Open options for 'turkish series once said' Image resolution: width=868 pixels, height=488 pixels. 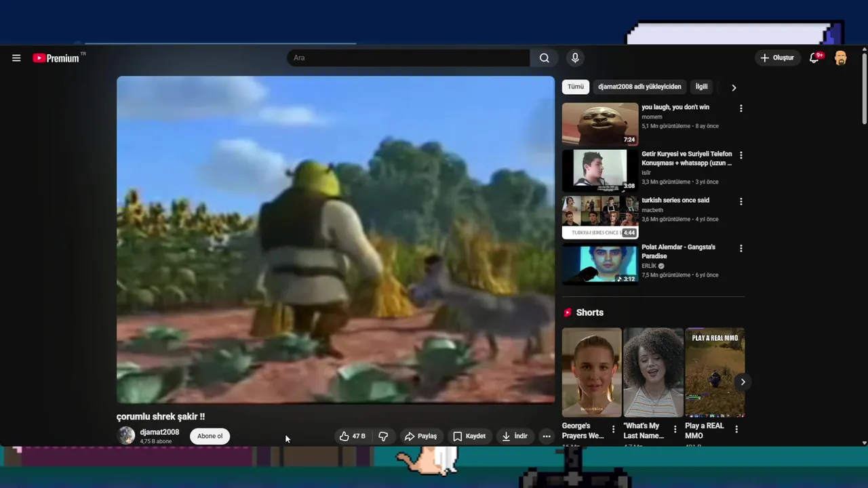coord(741,202)
